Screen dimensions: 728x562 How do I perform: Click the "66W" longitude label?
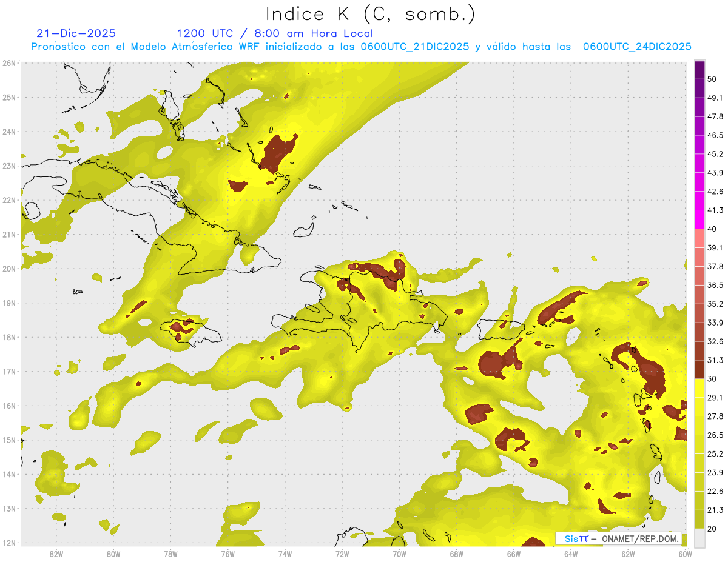pyautogui.click(x=513, y=554)
